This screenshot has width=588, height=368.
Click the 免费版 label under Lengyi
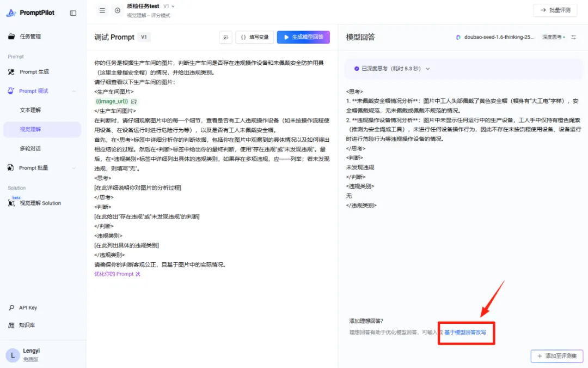pyautogui.click(x=30, y=359)
